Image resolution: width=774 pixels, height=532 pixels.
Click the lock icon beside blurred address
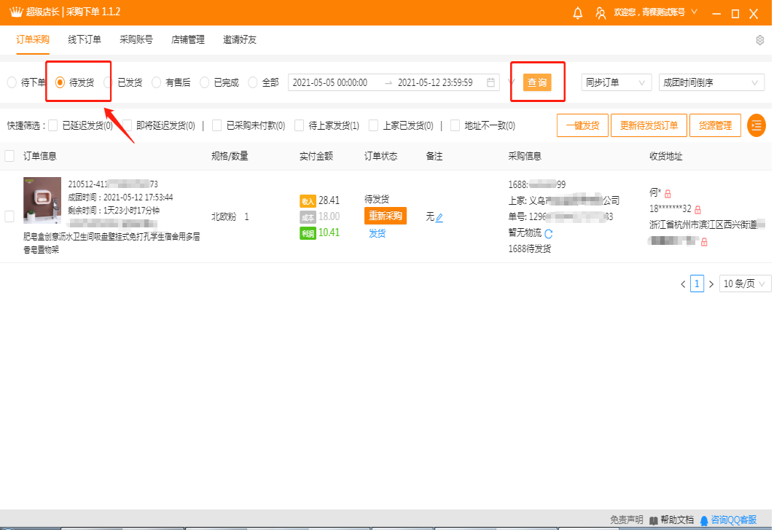point(705,242)
